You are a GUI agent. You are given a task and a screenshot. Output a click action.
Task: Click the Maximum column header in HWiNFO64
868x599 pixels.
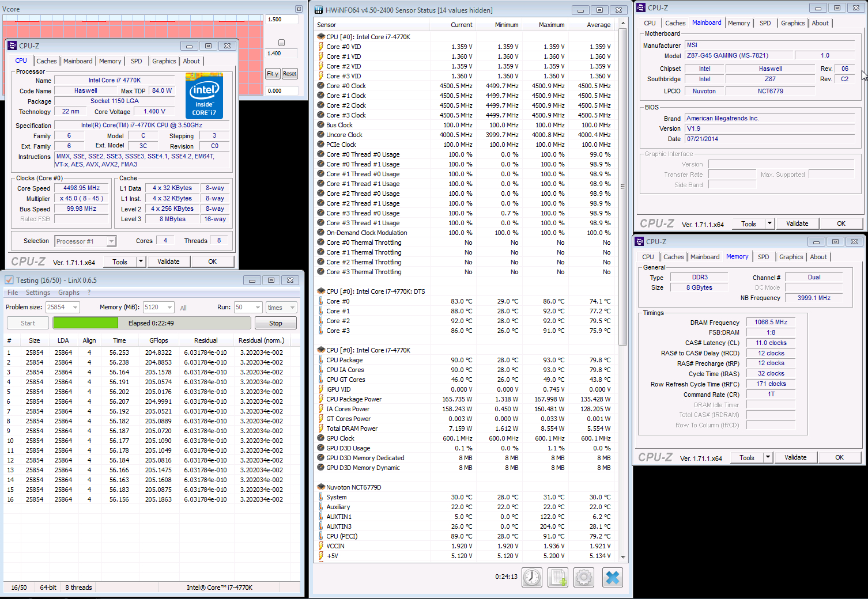(552, 25)
